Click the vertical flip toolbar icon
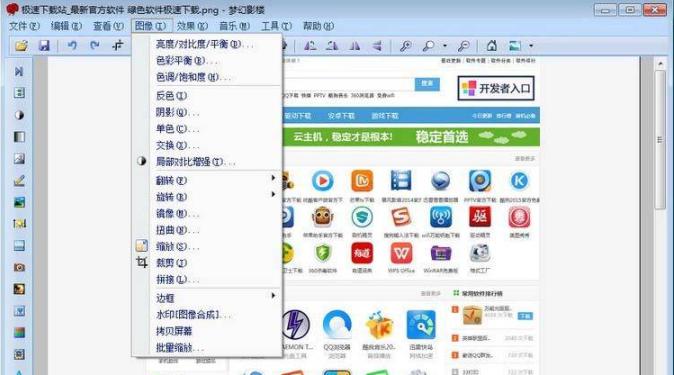Image resolution: width=674 pixels, height=375 pixels. [377, 46]
